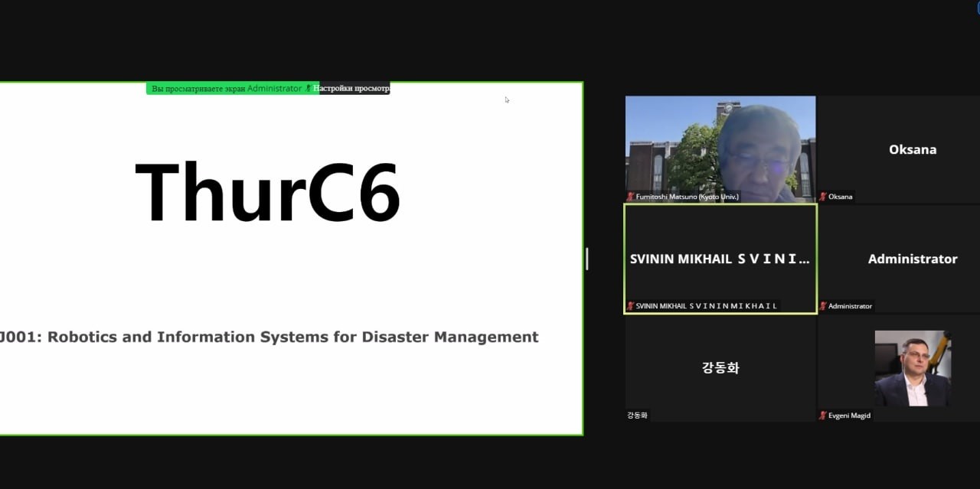Click muted mic icon beside Fumitoshi Matsuno label
980x489 pixels.
click(x=631, y=197)
